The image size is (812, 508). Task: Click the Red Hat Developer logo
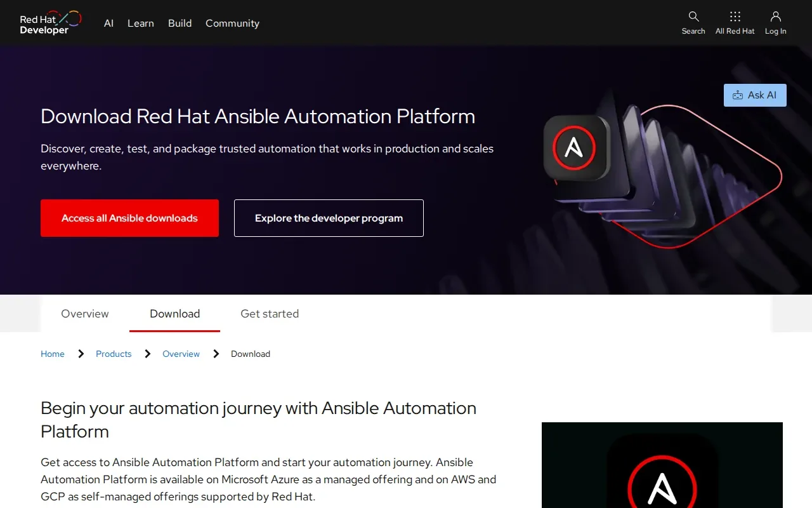(51, 23)
